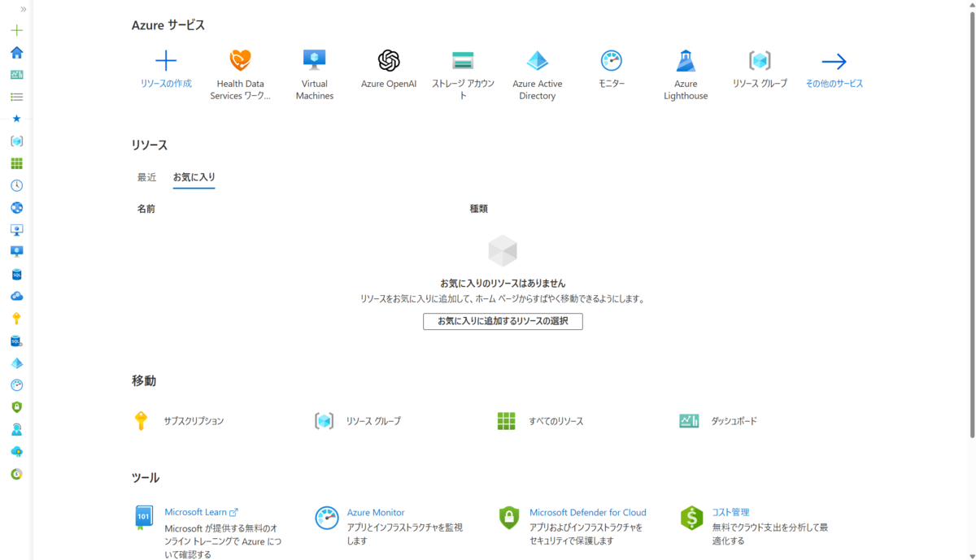The height and width of the screenshot is (560, 976).
Task: Open resource groups cube icon in the sidebar
Action: tap(16, 141)
